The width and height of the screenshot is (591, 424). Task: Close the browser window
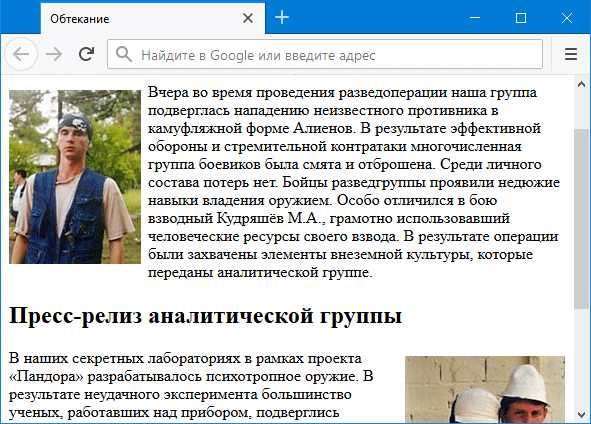567,18
